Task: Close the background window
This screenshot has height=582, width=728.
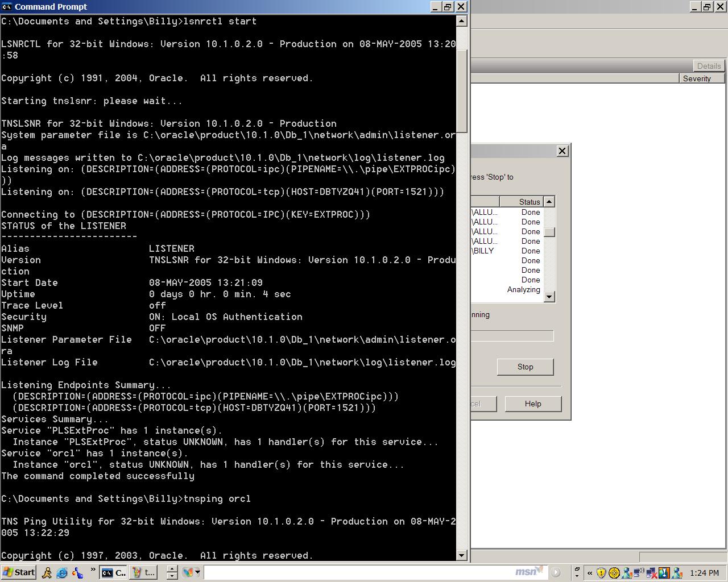Action: tap(720, 7)
